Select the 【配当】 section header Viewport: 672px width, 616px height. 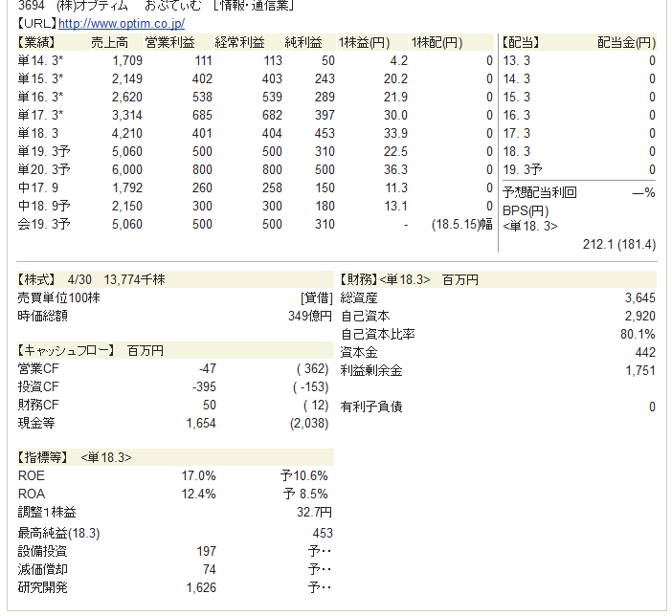pos(522,43)
